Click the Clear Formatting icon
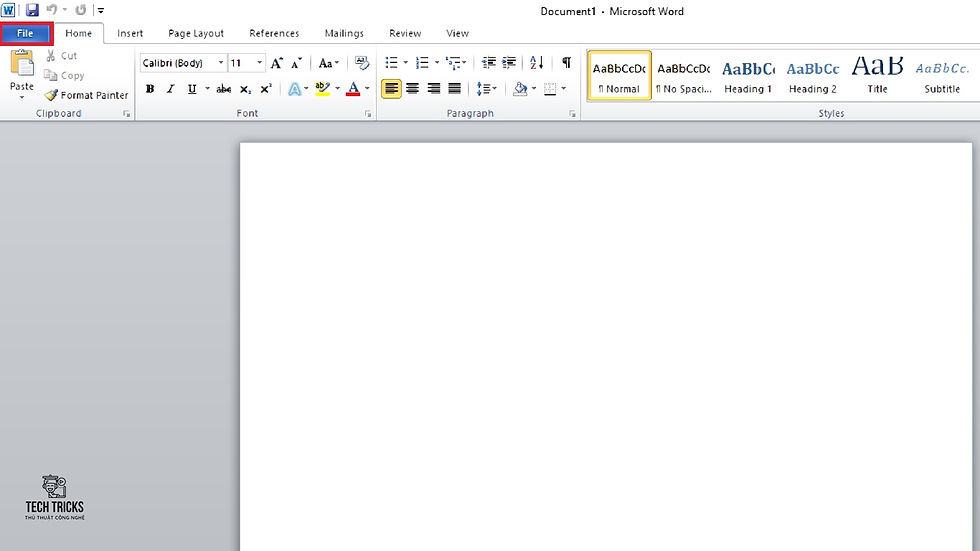This screenshot has height=551, width=980. [362, 63]
